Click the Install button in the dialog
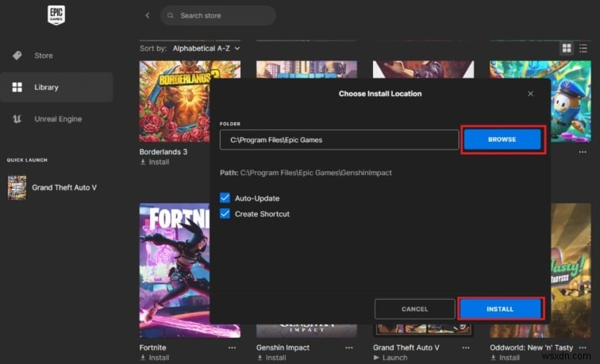The image size is (600, 364). click(x=500, y=309)
